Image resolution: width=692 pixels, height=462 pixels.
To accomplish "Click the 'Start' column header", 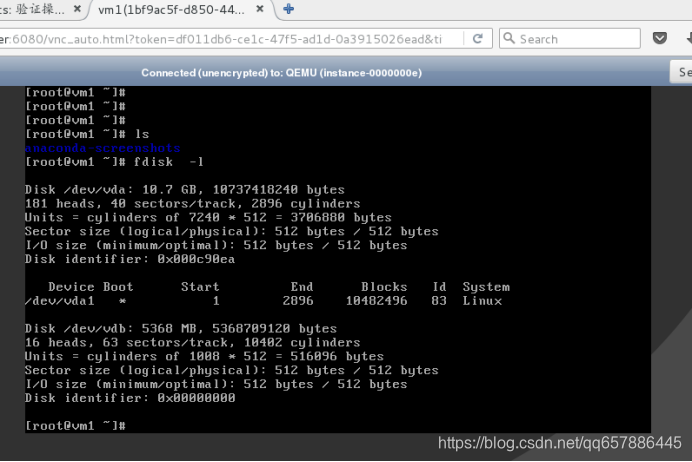I will tap(200, 287).
